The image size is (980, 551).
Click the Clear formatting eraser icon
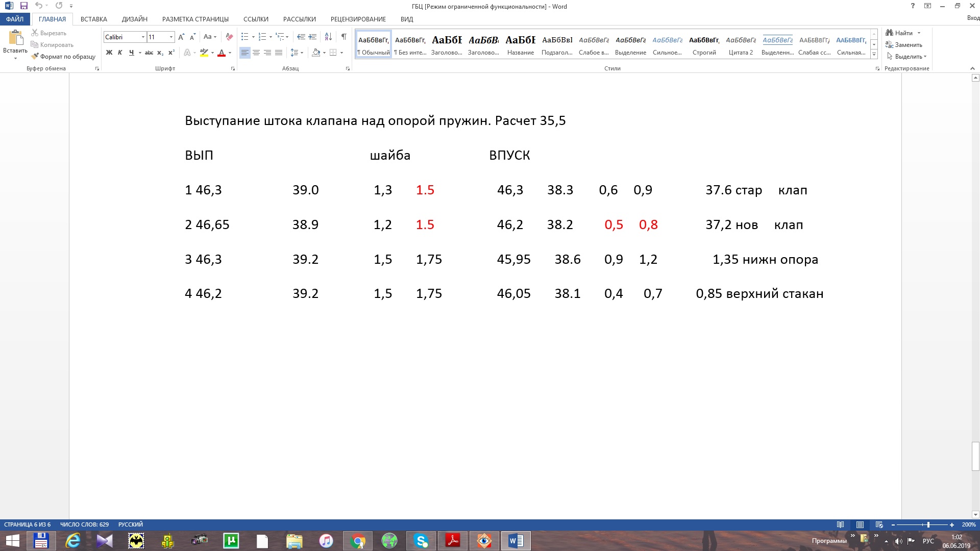click(229, 37)
